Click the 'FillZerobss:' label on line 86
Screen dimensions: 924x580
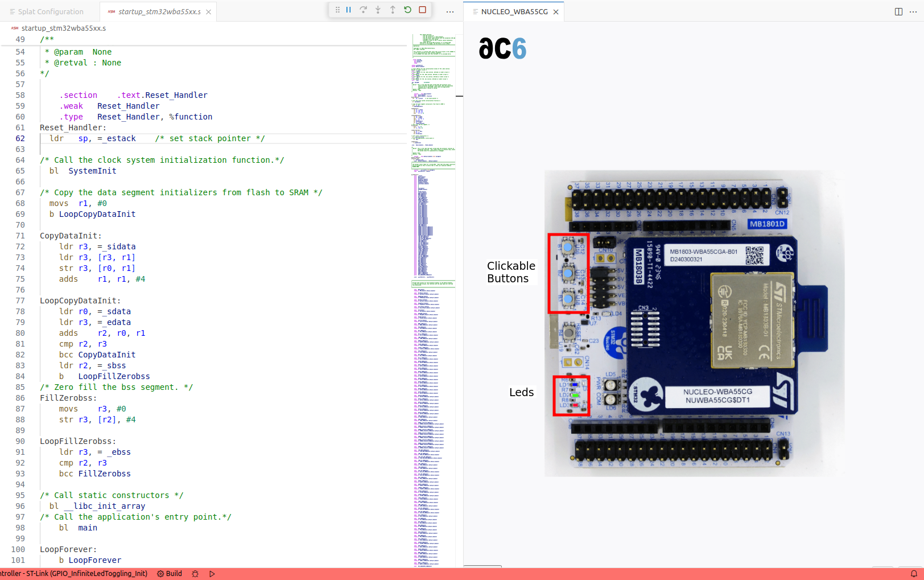click(x=68, y=398)
